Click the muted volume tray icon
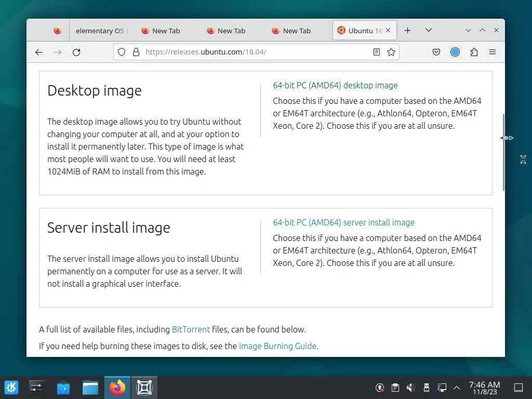The image size is (532, 399). tap(410, 387)
